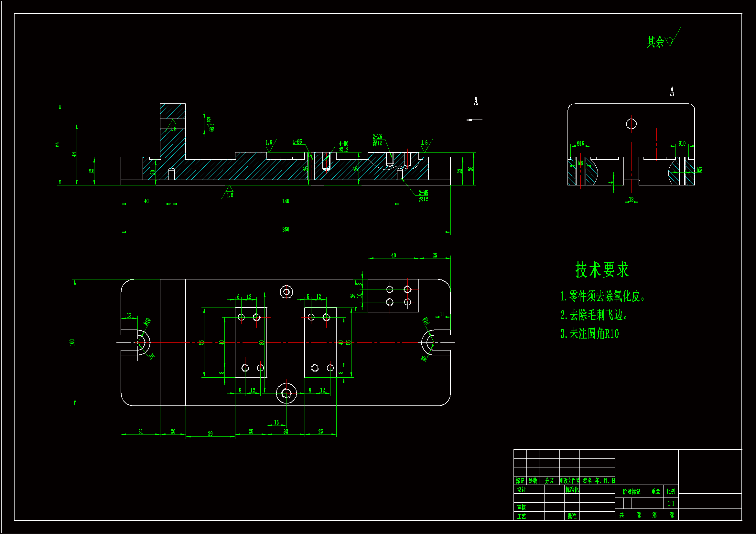Click the 4-M6 深12 callout text
Image resolution: width=756 pixels, height=534 pixels.
point(343,146)
